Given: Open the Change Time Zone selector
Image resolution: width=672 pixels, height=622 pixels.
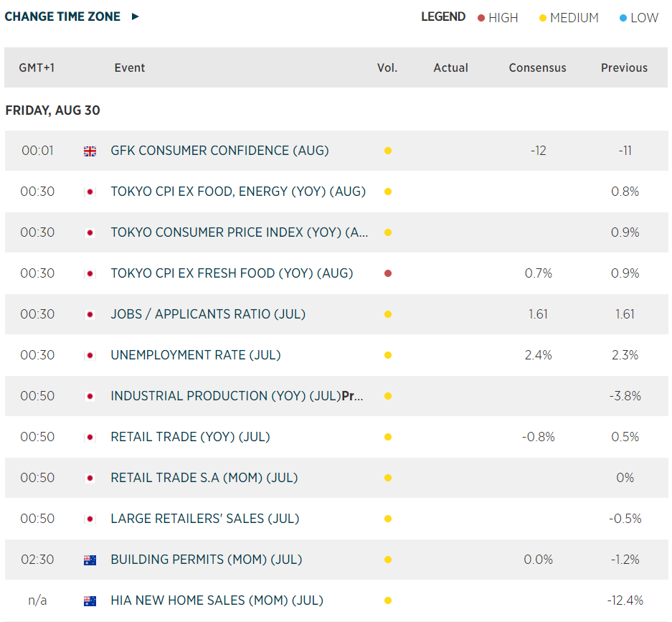Looking at the screenshot, I should (x=62, y=17).
